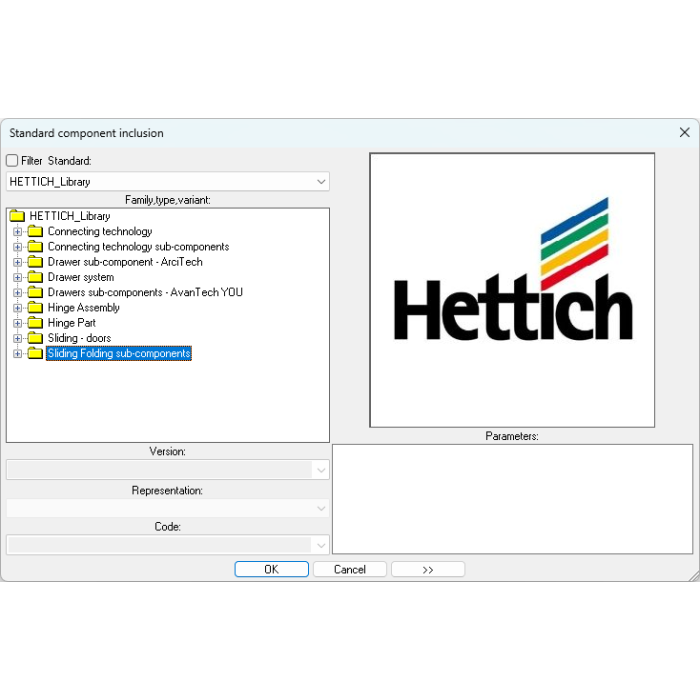Viewport: 700px width, 700px height.
Task: Expand Sliding Folding sub-components node
Action: [17, 354]
